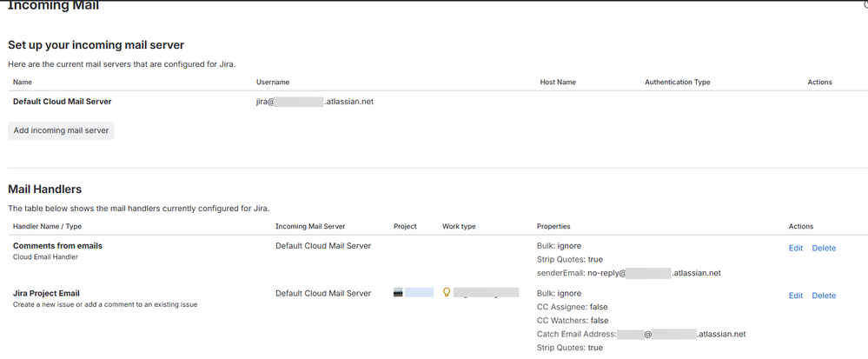Click the Properties column header

point(553,227)
